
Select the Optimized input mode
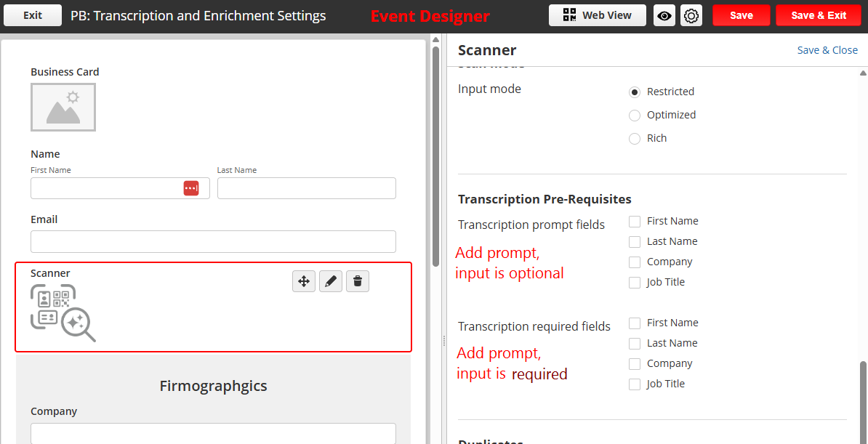pos(635,115)
